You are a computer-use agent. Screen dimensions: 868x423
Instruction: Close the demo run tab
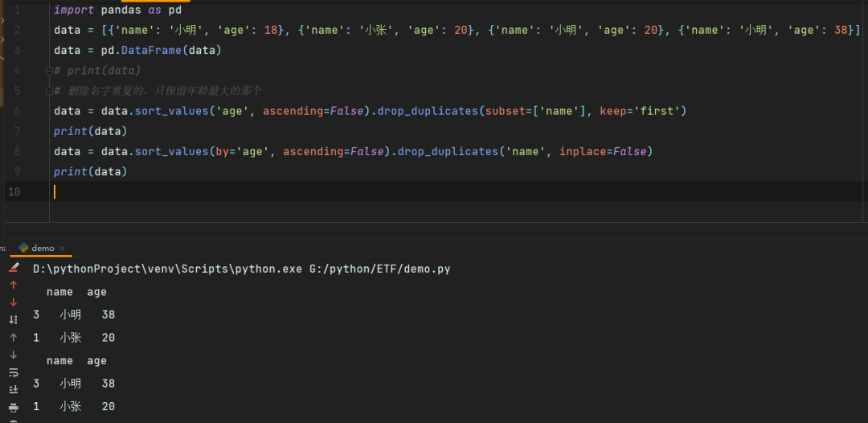point(62,248)
